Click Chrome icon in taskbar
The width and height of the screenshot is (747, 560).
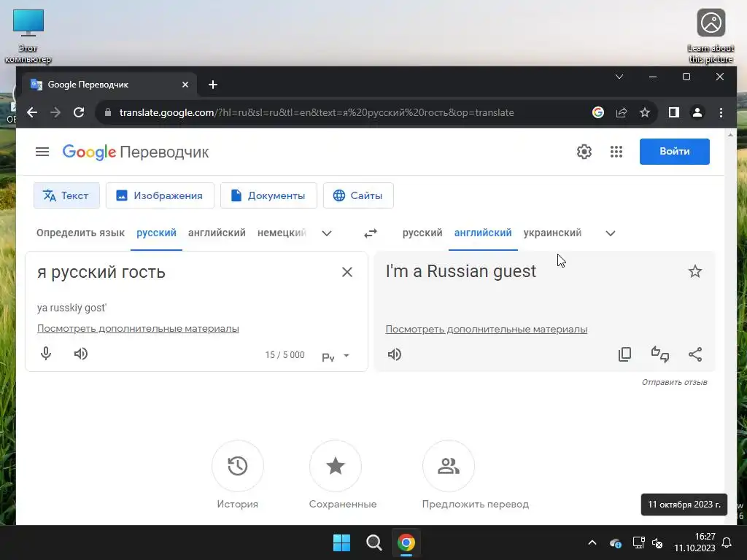[406, 542]
